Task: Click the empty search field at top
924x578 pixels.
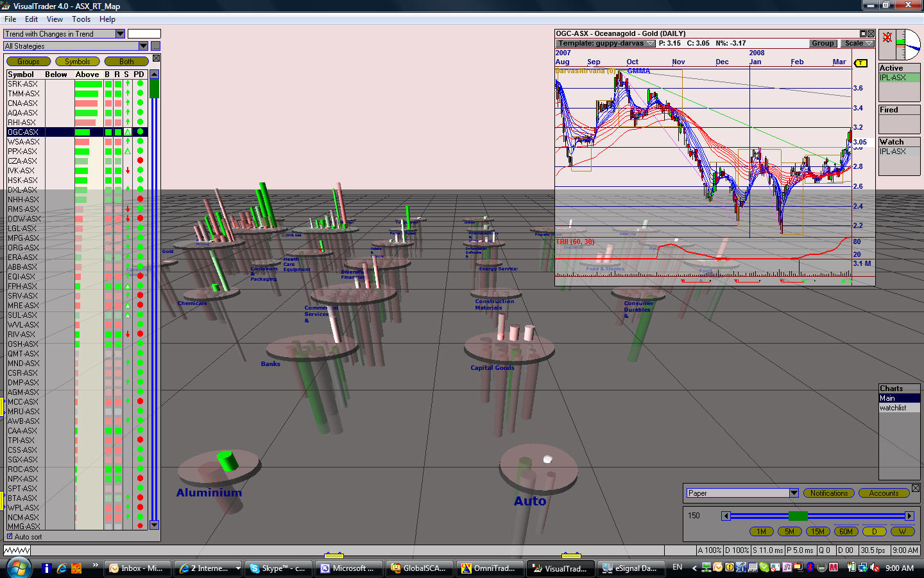Action: 144,34
